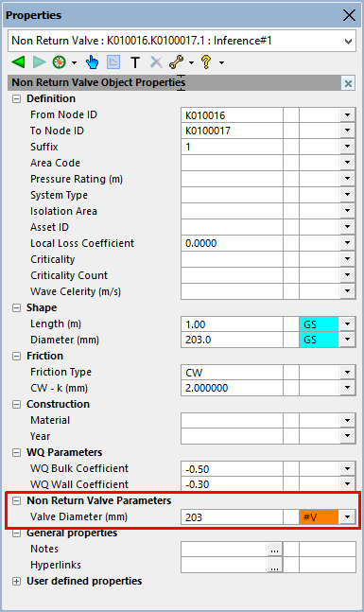Click the To Node ID field K0100017

click(x=232, y=131)
